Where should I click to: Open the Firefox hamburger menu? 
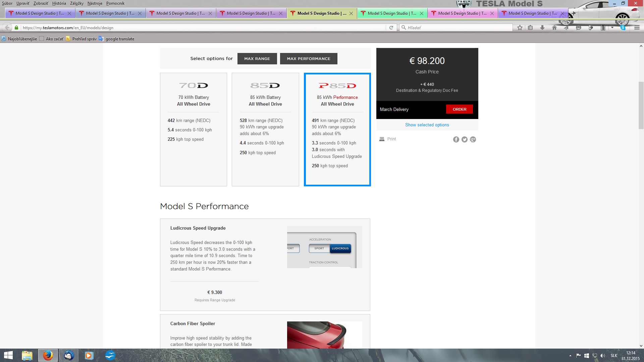[637, 27]
